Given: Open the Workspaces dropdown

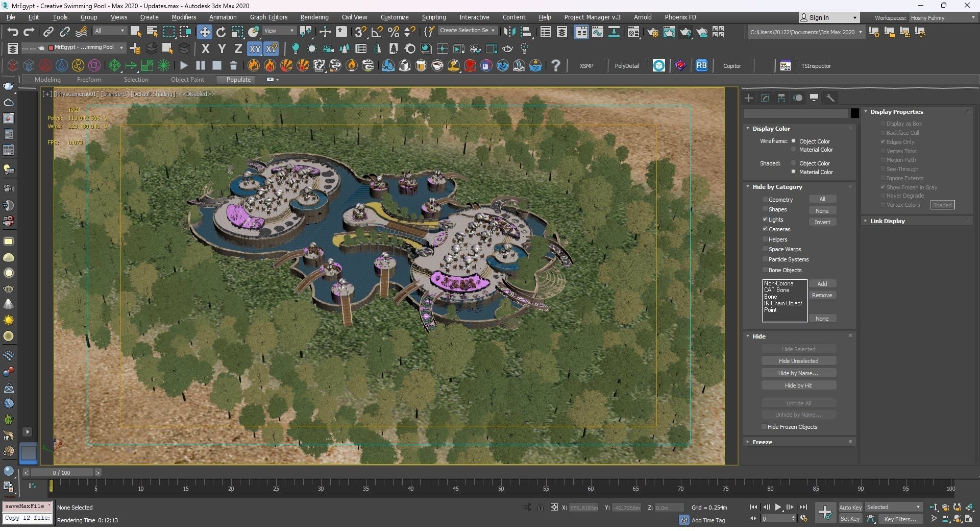Looking at the screenshot, I should [943, 17].
